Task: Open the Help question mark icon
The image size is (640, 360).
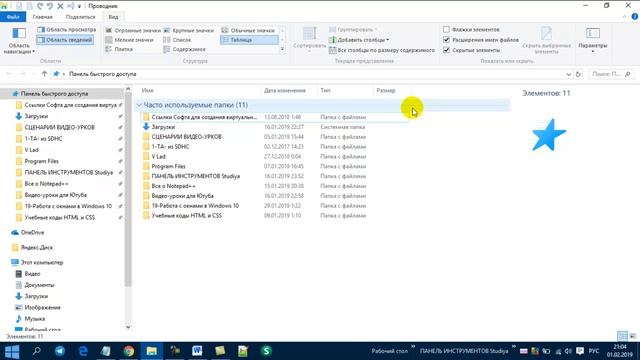Action: point(635,17)
